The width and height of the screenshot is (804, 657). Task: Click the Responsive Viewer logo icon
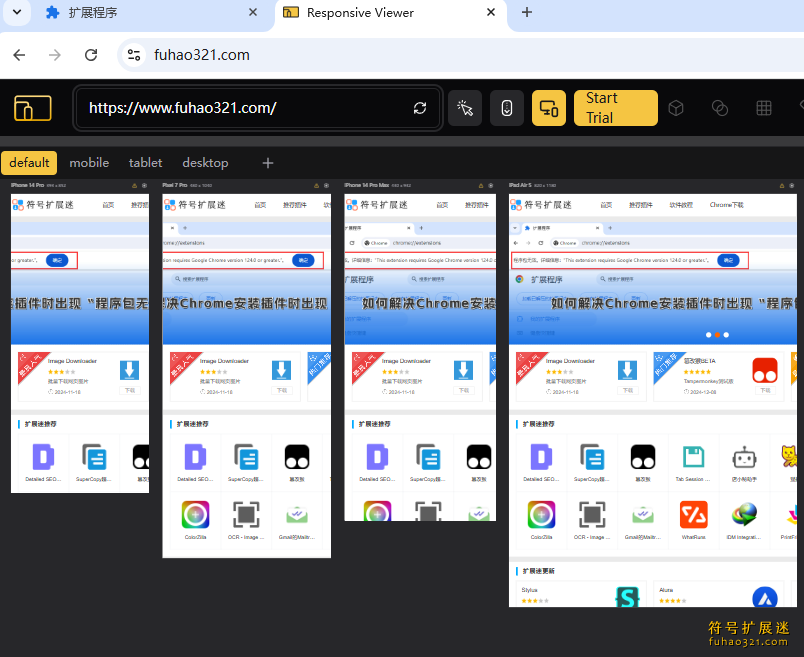(x=32, y=108)
